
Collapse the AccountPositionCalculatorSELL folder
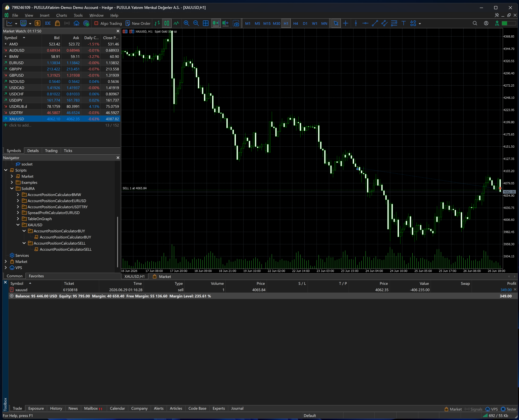pos(24,243)
